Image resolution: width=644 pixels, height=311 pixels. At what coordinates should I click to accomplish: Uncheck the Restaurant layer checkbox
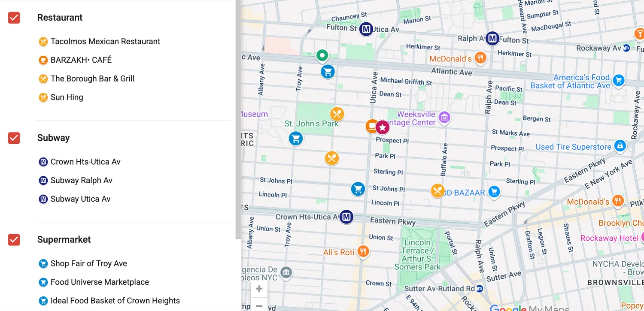pyautogui.click(x=14, y=18)
